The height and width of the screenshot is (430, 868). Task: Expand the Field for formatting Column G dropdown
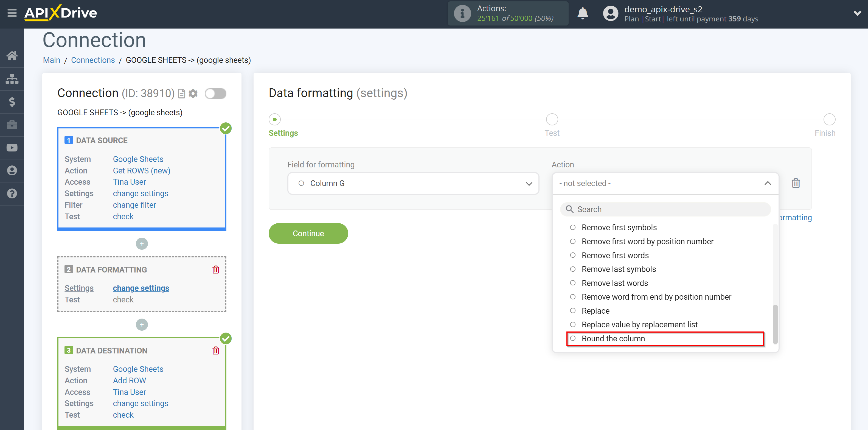click(529, 183)
